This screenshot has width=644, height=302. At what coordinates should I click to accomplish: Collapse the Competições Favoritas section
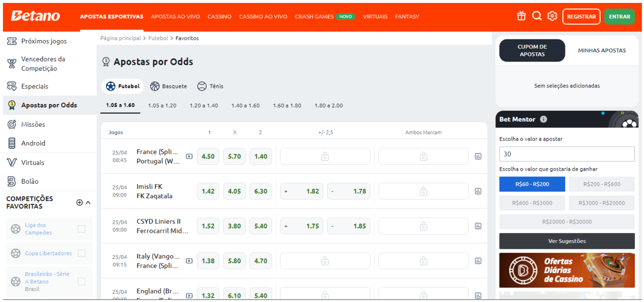tap(88, 202)
